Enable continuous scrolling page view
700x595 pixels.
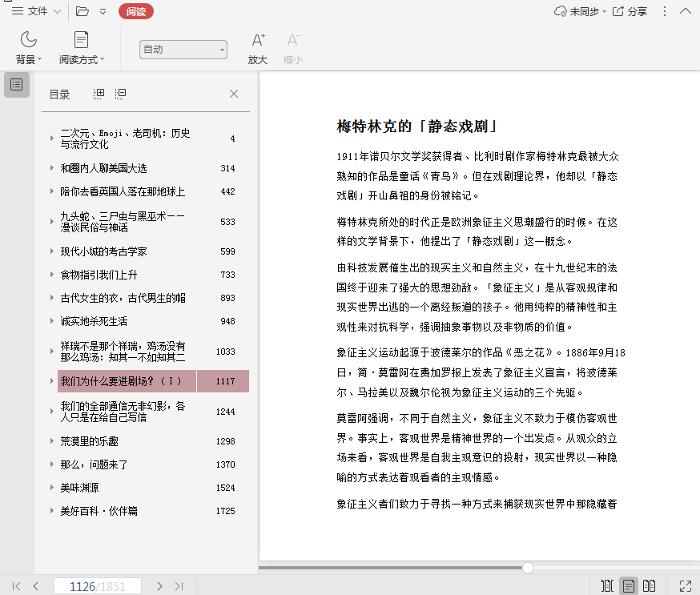[x=607, y=586]
